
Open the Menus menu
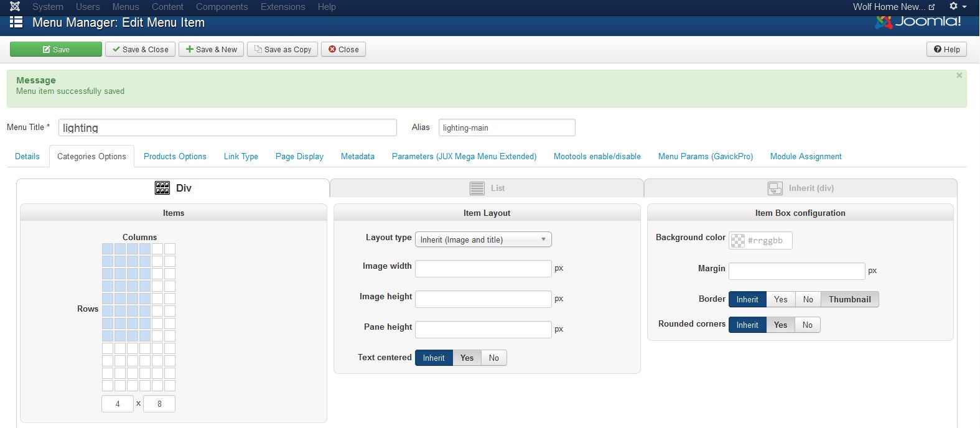tap(126, 7)
